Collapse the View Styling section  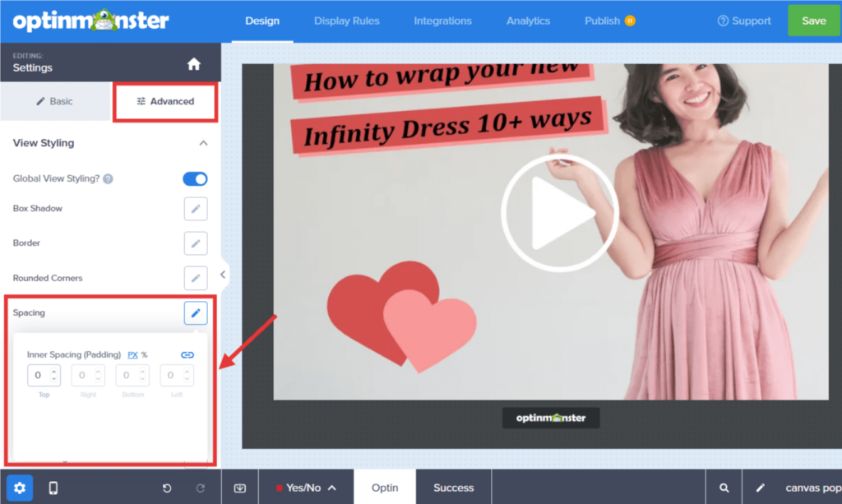point(203,143)
